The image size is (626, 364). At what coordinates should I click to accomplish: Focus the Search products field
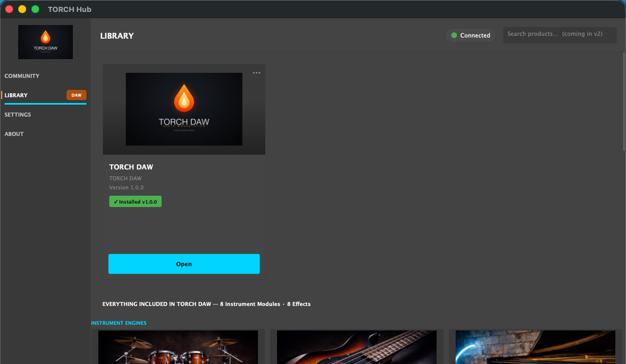coord(560,34)
